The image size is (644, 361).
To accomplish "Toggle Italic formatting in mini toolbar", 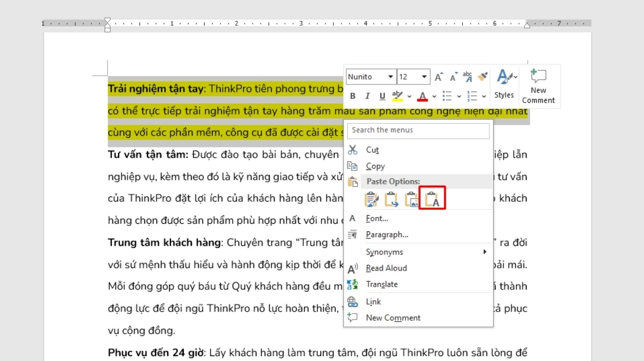I will [x=367, y=96].
